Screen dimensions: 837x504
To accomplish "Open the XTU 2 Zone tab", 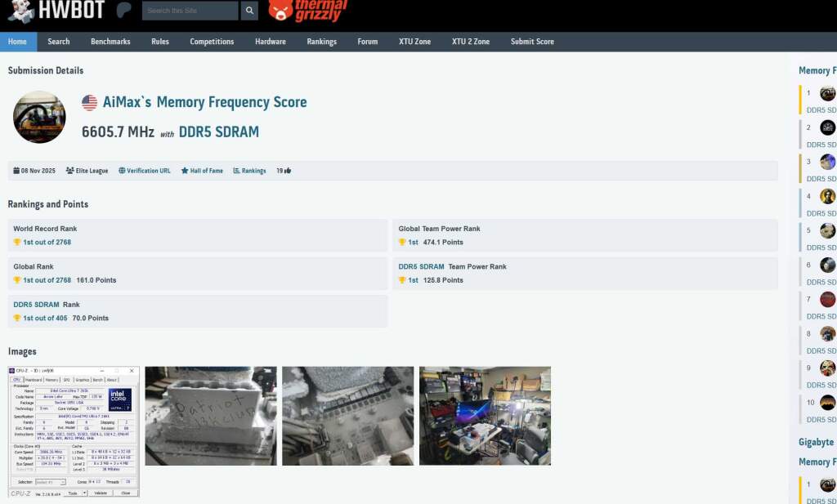I will 470,42.
